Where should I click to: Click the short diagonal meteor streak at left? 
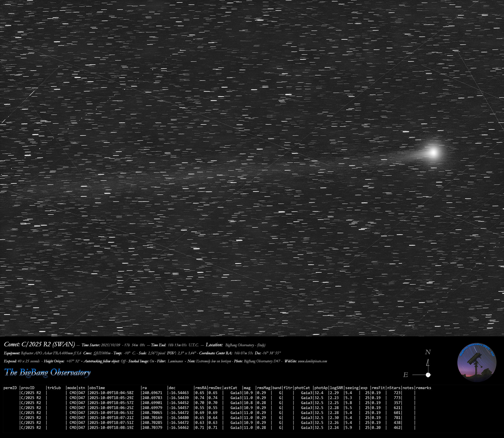tap(32, 93)
